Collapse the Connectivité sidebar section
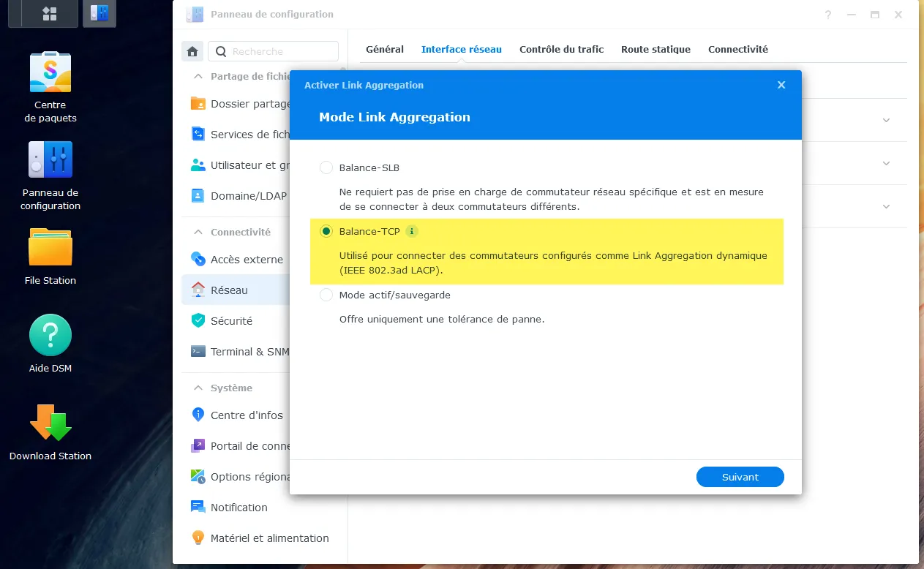The height and width of the screenshot is (569, 924). click(x=198, y=232)
